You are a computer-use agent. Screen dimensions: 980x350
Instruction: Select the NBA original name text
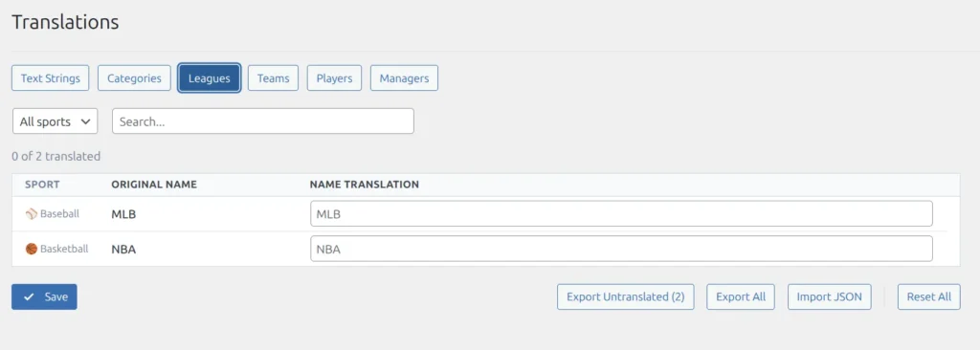123,250
